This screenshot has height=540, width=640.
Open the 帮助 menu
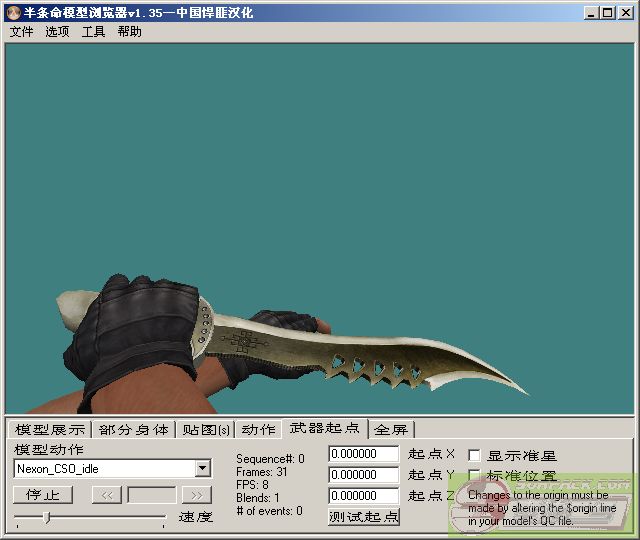click(x=129, y=32)
